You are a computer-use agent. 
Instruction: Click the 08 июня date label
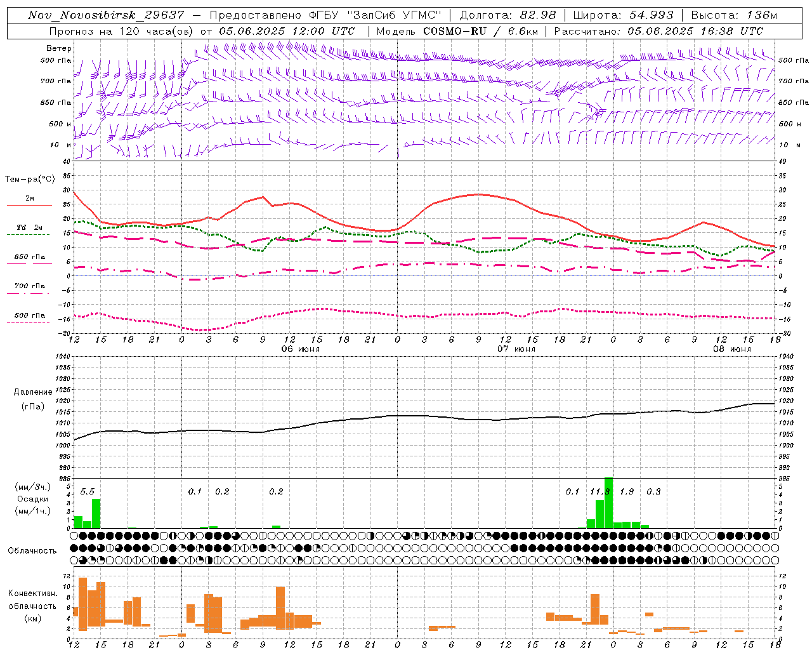[x=732, y=349]
